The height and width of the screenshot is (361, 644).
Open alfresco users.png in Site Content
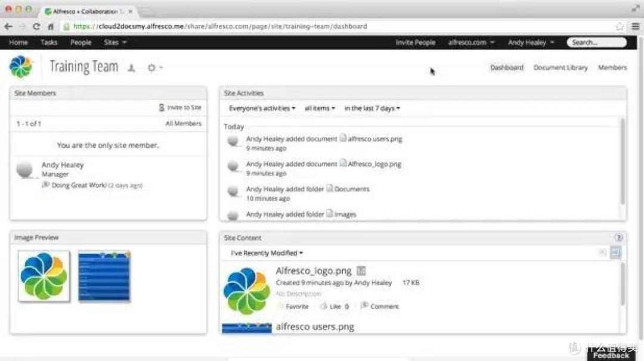(x=315, y=327)
